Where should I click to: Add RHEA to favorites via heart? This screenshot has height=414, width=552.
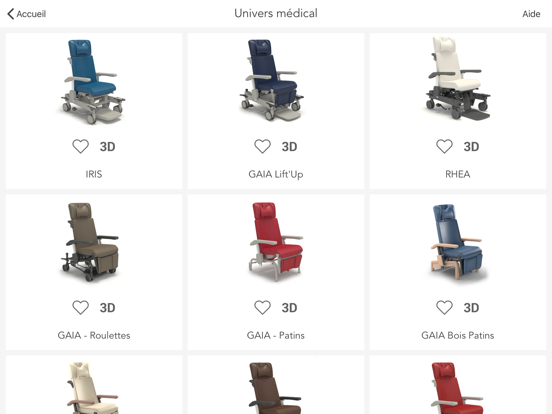444,146
